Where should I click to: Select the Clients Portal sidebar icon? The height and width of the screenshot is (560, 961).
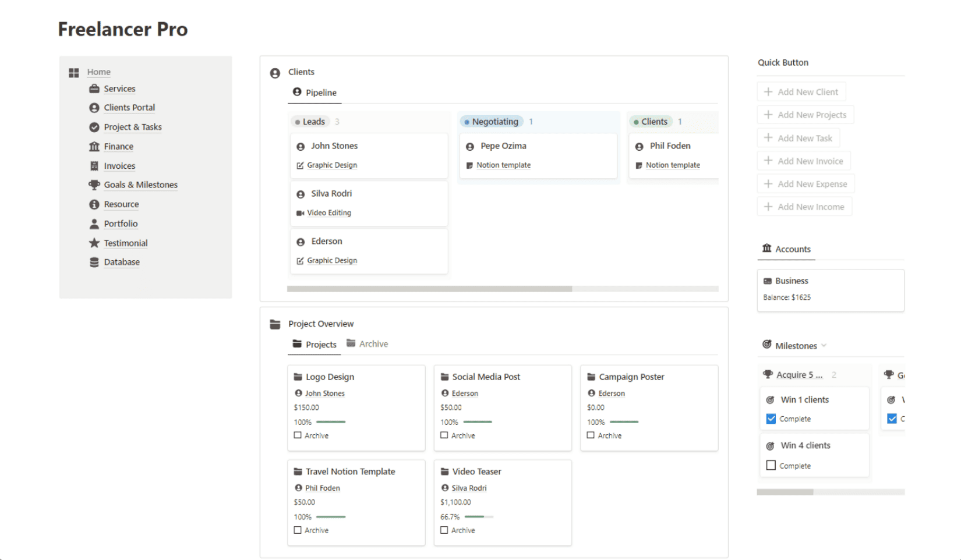(x=94, y=108)
